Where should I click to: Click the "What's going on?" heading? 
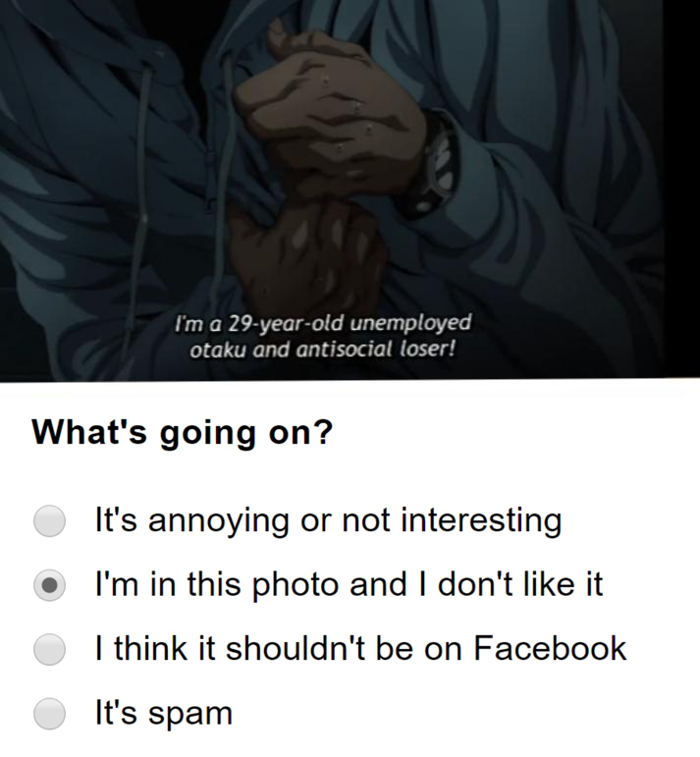[183, 433]
